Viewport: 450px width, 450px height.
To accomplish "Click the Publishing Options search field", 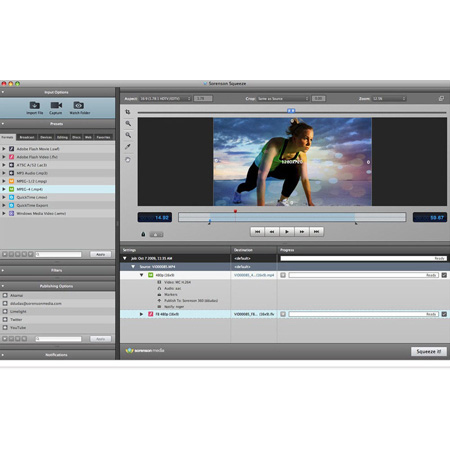I will point(58,339).
